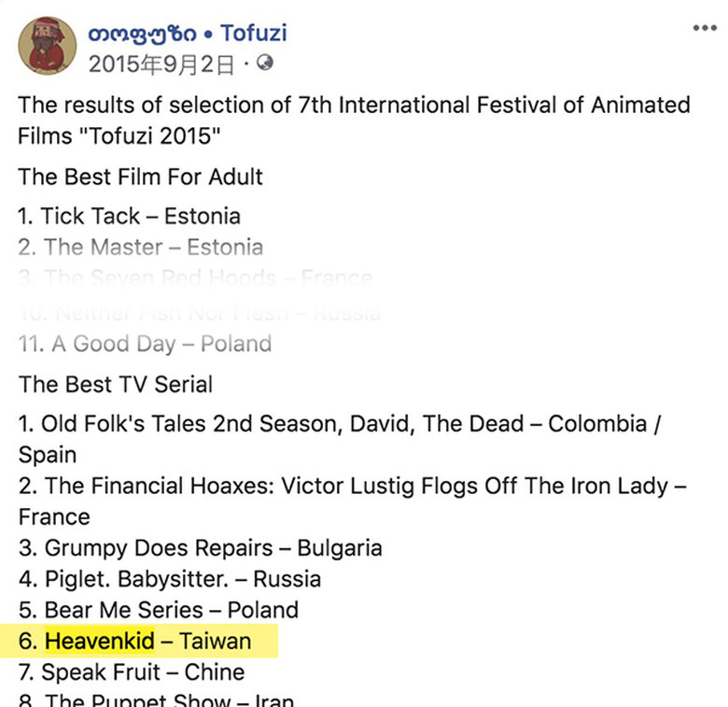The height and width of the screenshot is (707, 728).
Task: Open the three-dot post options menu
Action: click(705, 28)
